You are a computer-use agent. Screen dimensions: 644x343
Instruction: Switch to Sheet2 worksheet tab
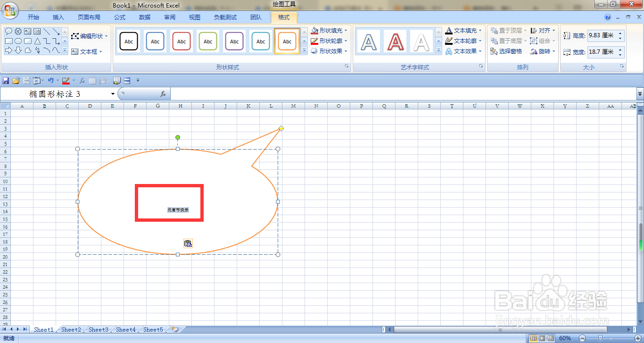(71, 329)
